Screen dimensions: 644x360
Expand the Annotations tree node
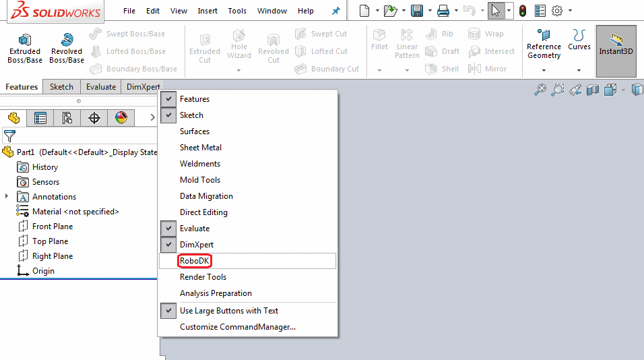[7, 197]
